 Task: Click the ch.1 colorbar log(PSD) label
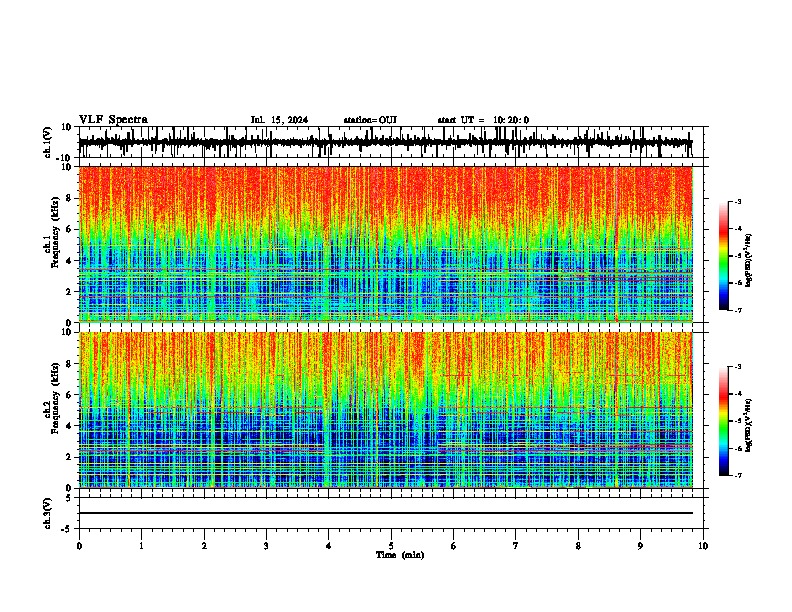tap(749, 260)
